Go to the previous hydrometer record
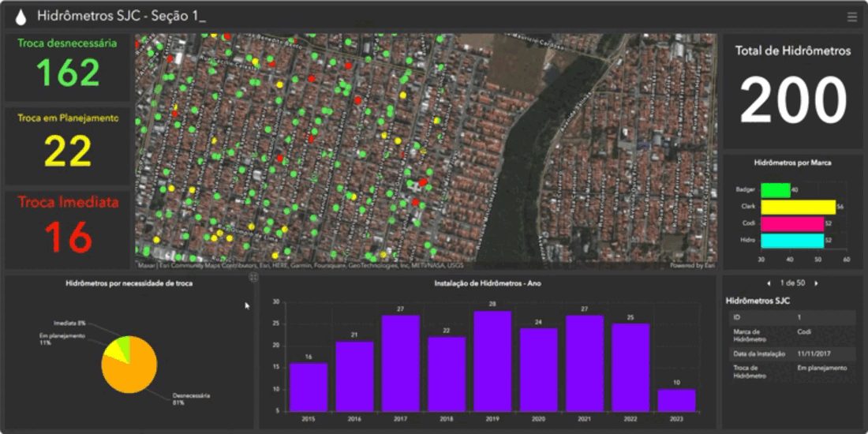The width and height of the screenshot is (868, 434). (769, 282)
